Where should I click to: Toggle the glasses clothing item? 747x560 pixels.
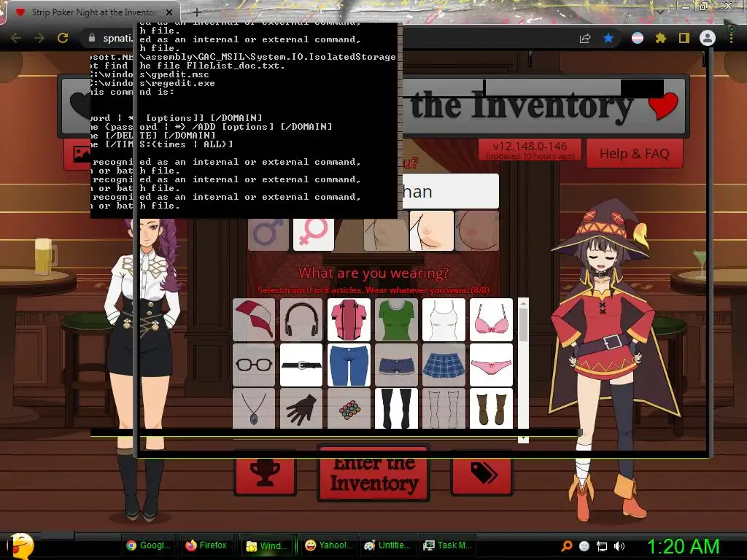tap(254, 365)
